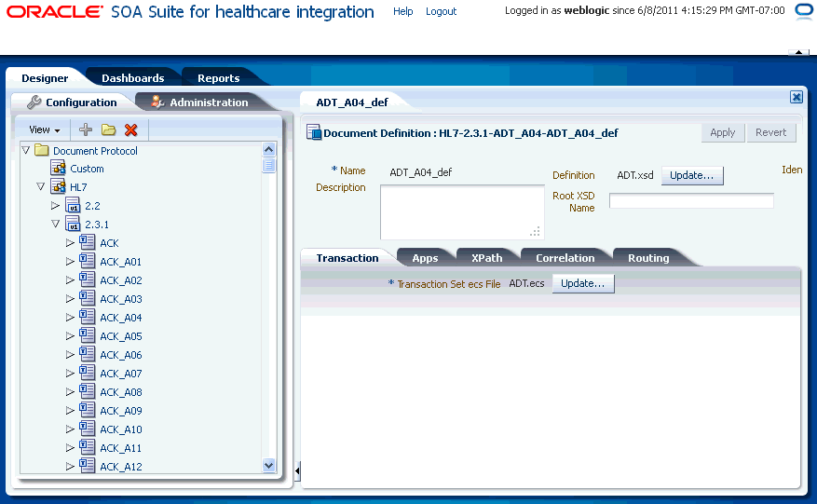Click the open folder toolbar icon
This screenshot has height=504, width=817.
tap(108, 129)
